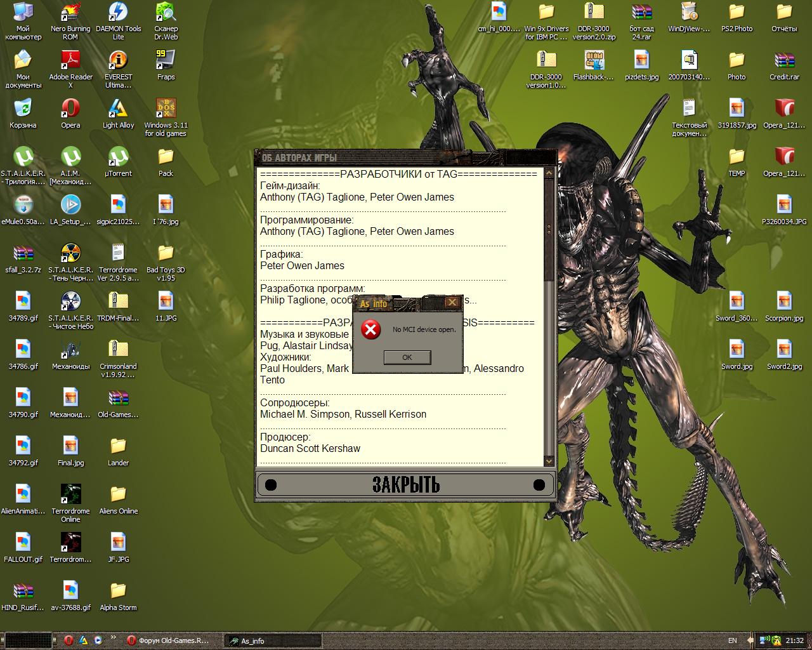Open the EN language indicator
812x650 pixels.
pyautogui.click(x=732, y=640)
